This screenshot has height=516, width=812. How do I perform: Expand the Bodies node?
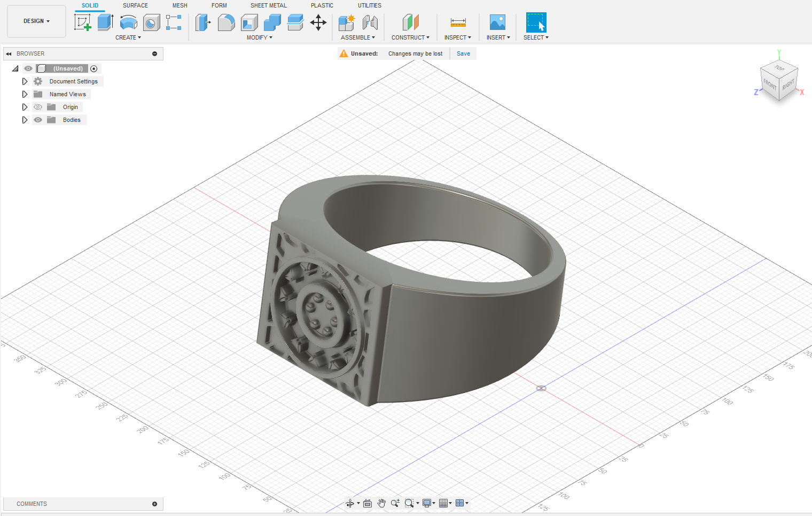click(x=25, y=120)
